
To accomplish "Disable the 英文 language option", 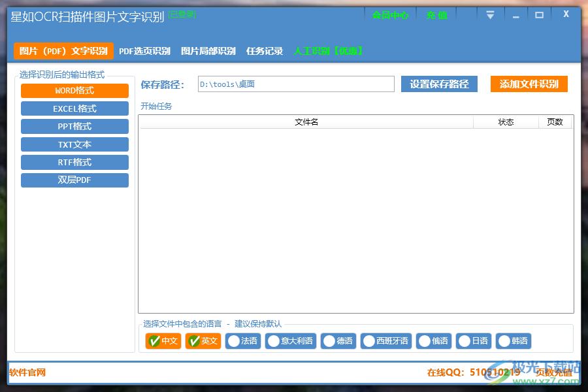I will pyautogui.click(x=203, y=340).
